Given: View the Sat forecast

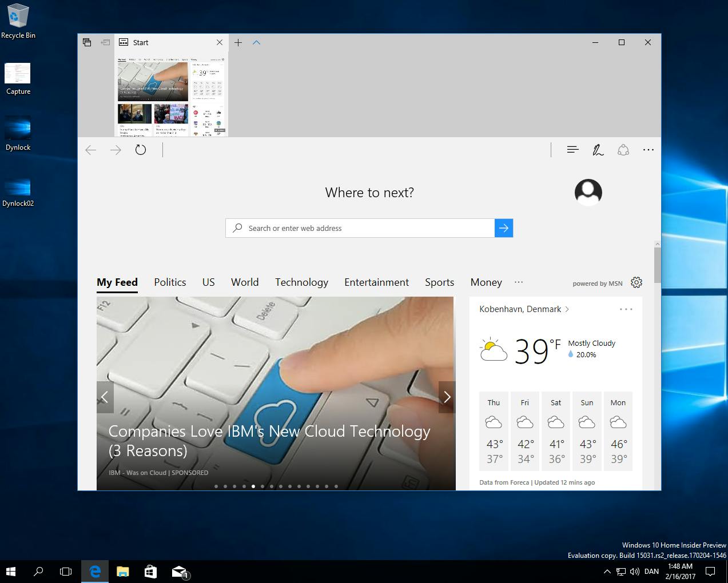Looking at the screenshot, I should pos(556,432).
